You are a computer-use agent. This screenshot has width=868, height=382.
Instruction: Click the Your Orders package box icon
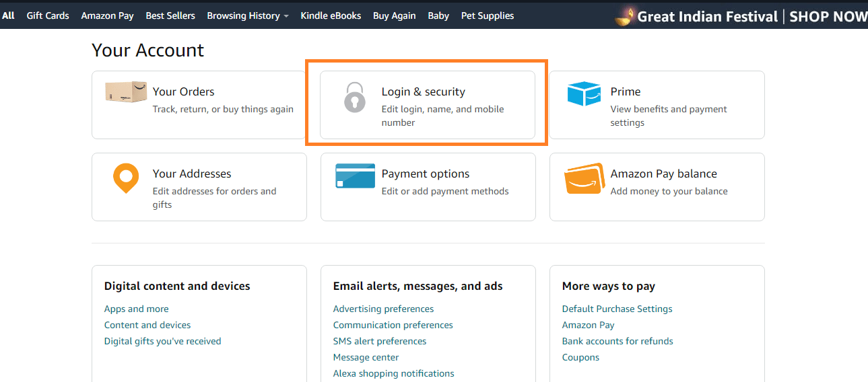point(126,92)
